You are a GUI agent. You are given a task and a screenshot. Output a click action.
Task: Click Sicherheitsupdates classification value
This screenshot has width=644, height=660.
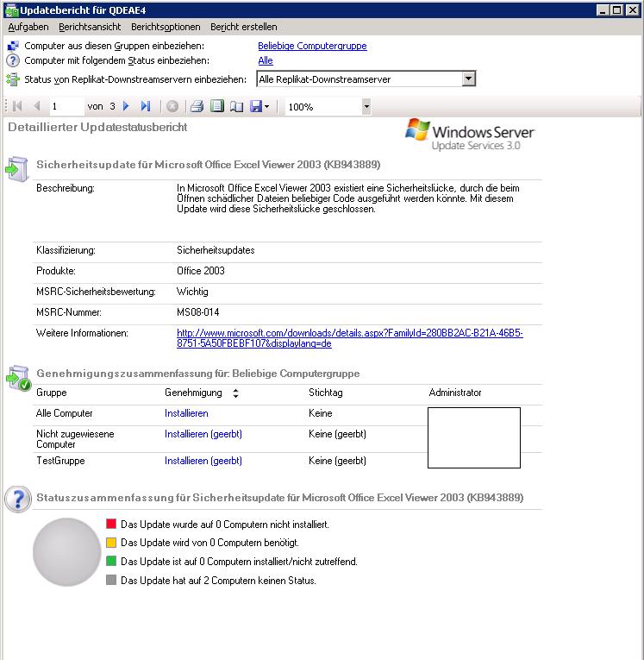coord(216,250)
